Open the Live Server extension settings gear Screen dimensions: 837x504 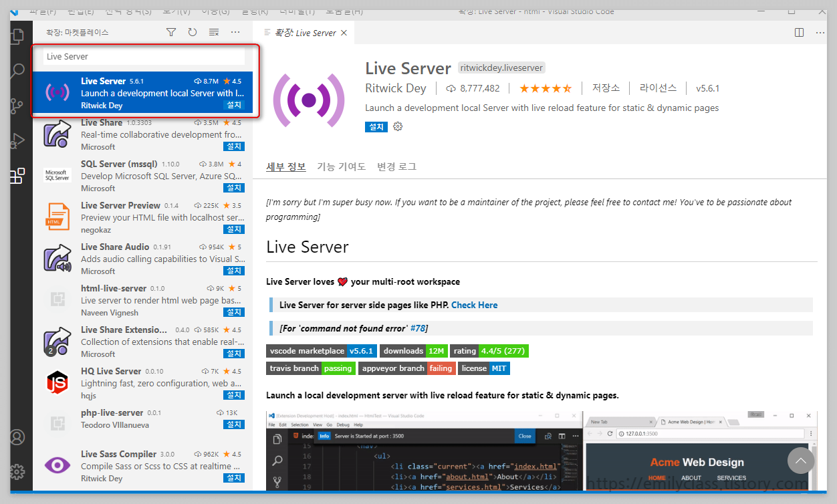[398, 126]
